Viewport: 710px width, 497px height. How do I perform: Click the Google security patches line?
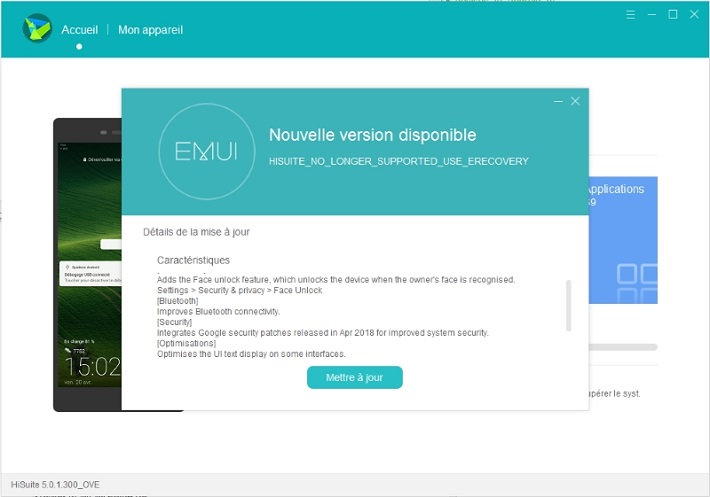tap(322, 333)
